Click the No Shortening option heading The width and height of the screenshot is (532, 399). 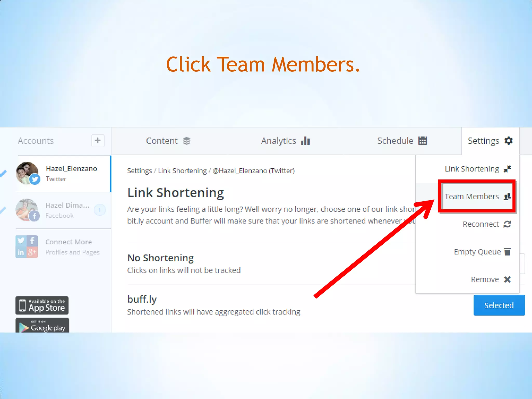161,258
